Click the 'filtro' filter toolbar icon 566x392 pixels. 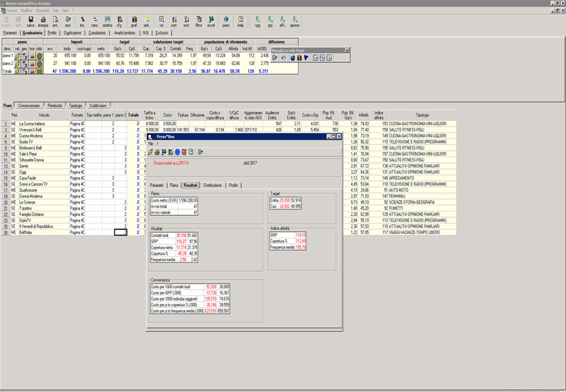198,20
